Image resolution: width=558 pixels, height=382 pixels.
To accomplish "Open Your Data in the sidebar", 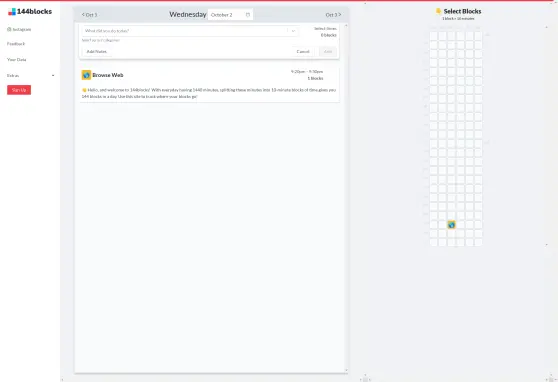I will pos(17,59).
